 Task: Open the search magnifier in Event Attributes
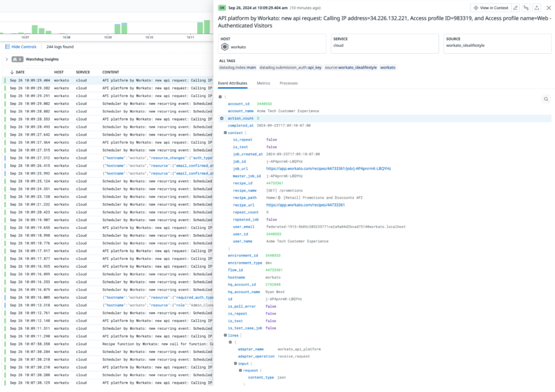[546, 99]
